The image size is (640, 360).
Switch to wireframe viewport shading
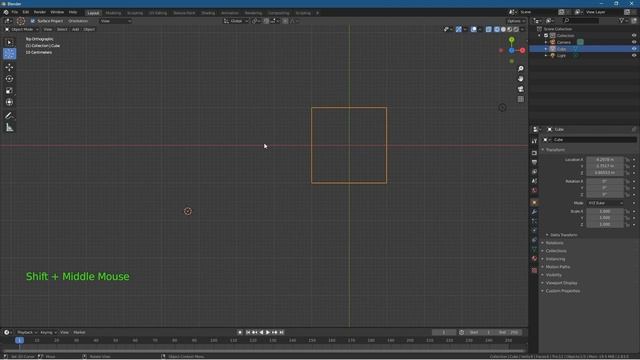coord(497,29)
